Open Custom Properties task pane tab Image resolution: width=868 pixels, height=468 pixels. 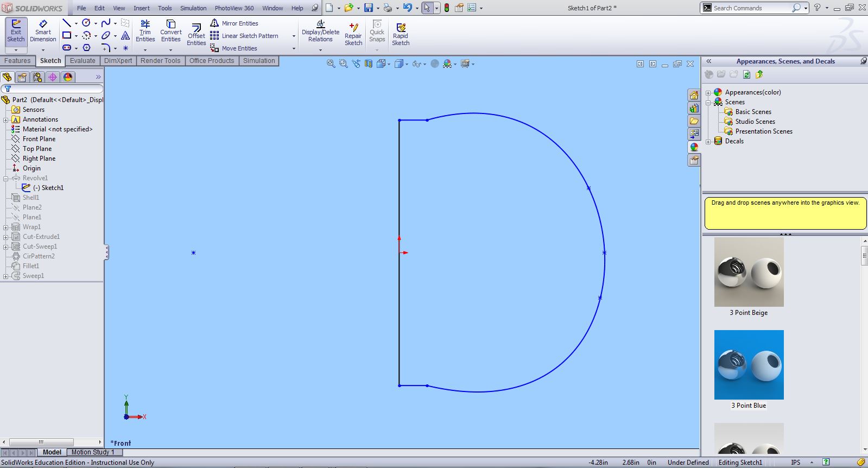pos(694,160)
